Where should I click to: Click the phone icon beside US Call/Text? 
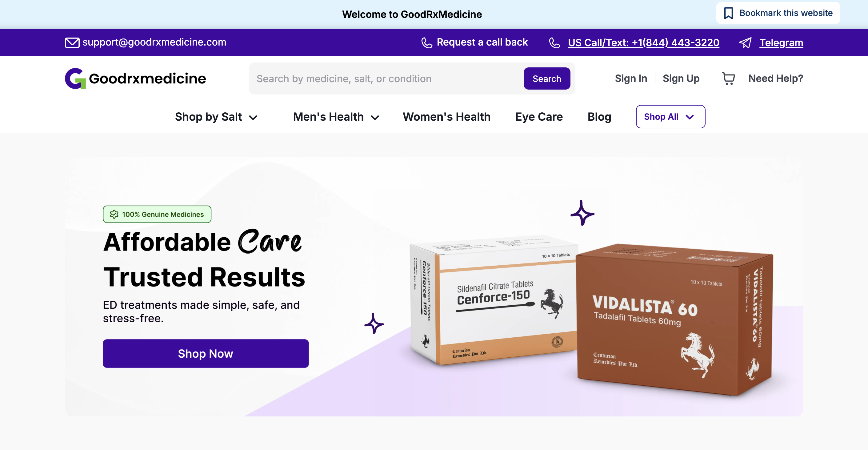click(x=554, y=43)
